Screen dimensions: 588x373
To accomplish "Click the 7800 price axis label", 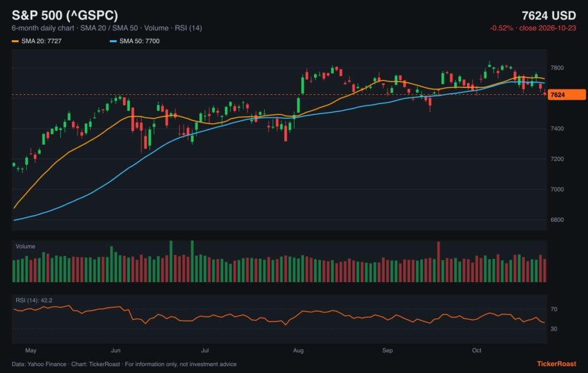I will tap(557, 68).
